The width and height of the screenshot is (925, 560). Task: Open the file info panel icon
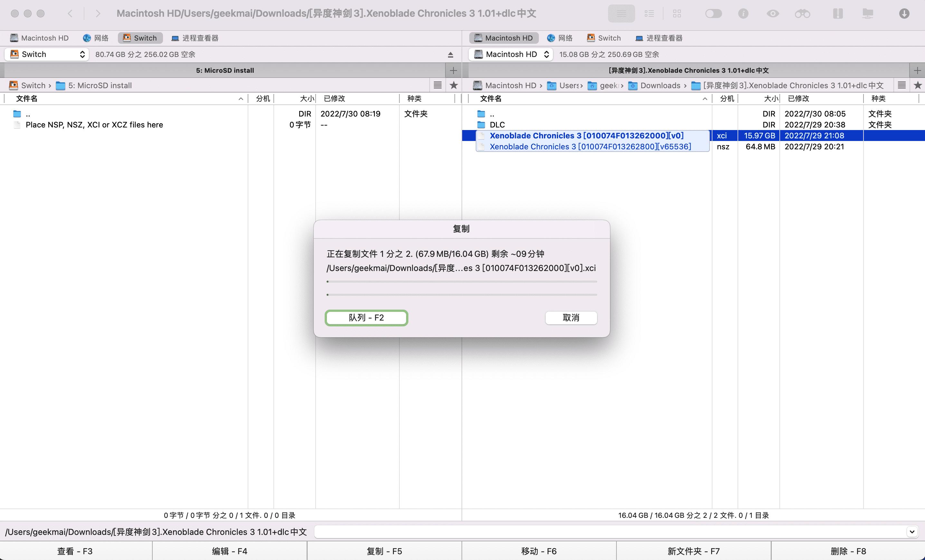pyautogui.click(x=744, y=14)
